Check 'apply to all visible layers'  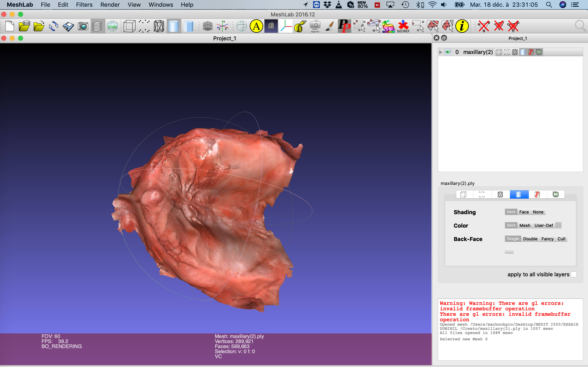pos(574,274)
